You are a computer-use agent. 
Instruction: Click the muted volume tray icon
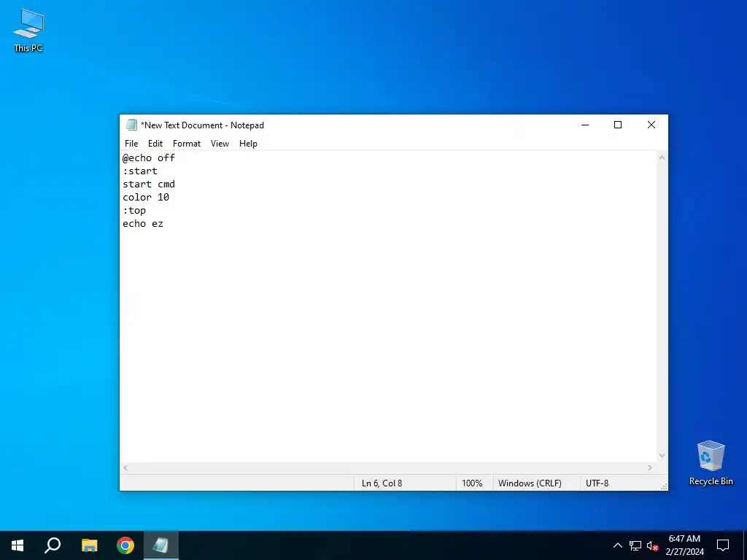tap(652, 545)
